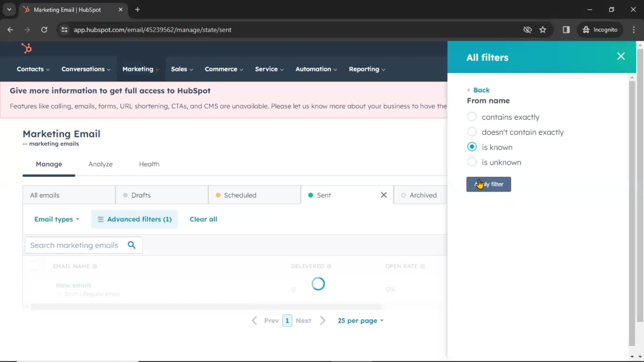Viewport: 644px width, 362px height.
Task: Click the Clear all filters link
Action: (203, 219)
